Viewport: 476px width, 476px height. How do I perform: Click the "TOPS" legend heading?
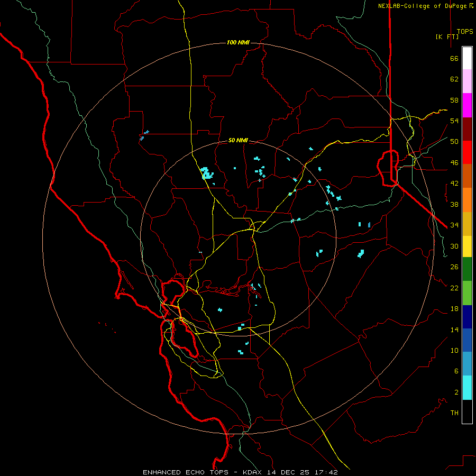click(465, 31)
